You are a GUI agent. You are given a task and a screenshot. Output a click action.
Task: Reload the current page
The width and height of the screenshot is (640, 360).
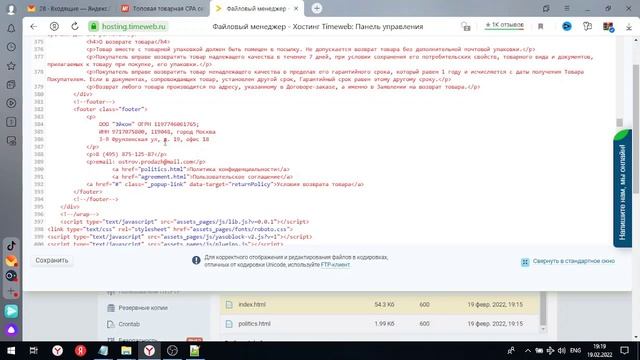pos(75,27)
